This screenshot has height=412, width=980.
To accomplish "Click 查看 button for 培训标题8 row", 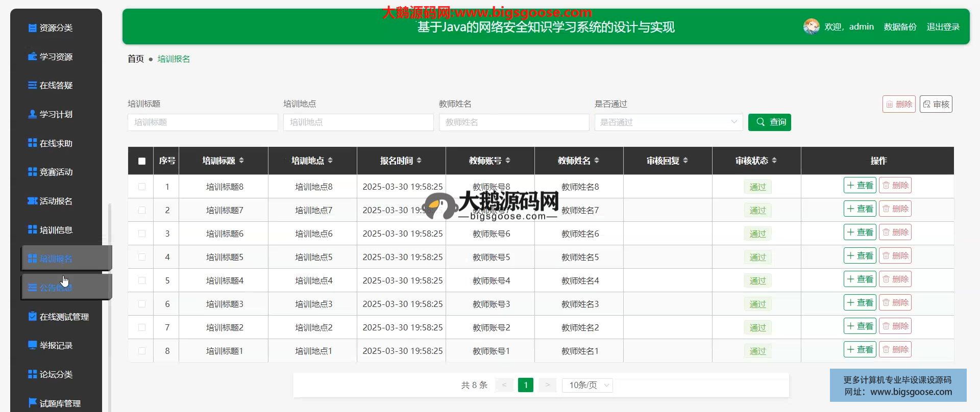I will 860,186.
